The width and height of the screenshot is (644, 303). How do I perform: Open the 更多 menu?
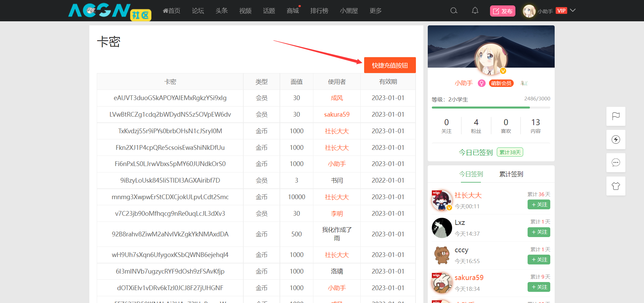point(375,11)
